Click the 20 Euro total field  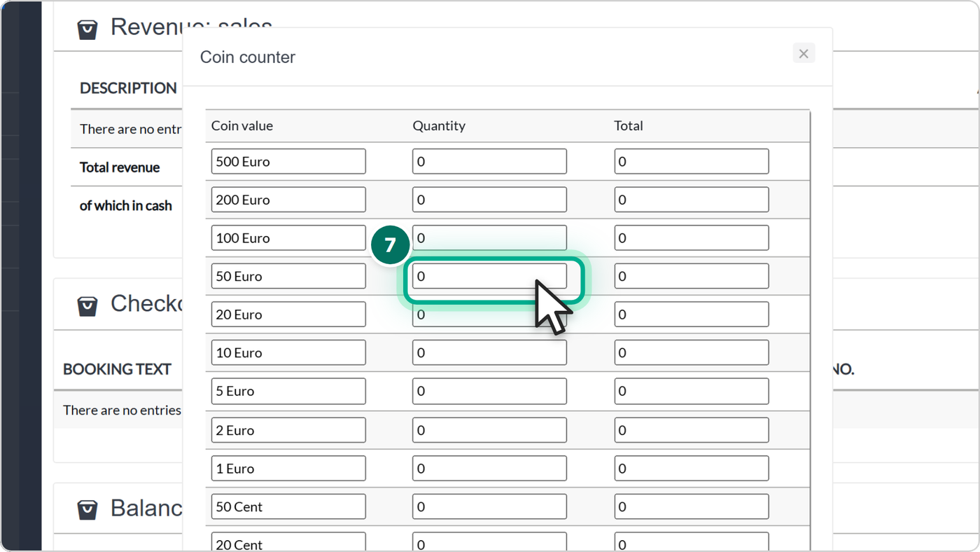(692, 315)
